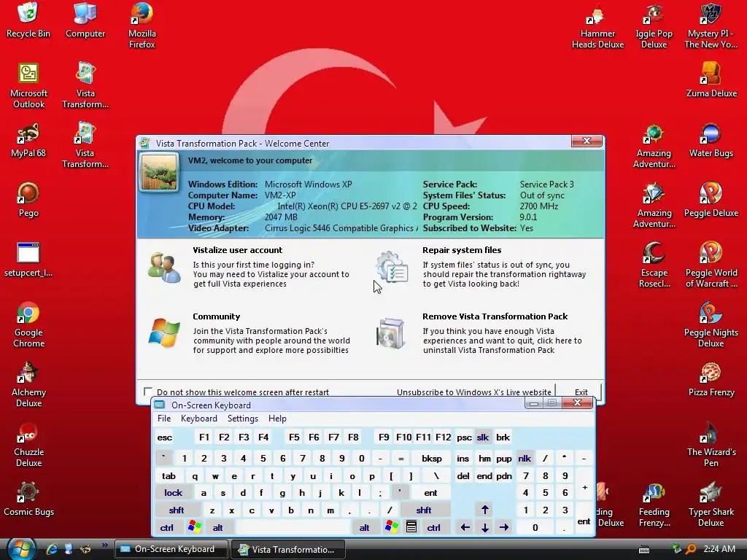Click the Vistalize user account icon
747x560 pixels.
pos(164,268)
